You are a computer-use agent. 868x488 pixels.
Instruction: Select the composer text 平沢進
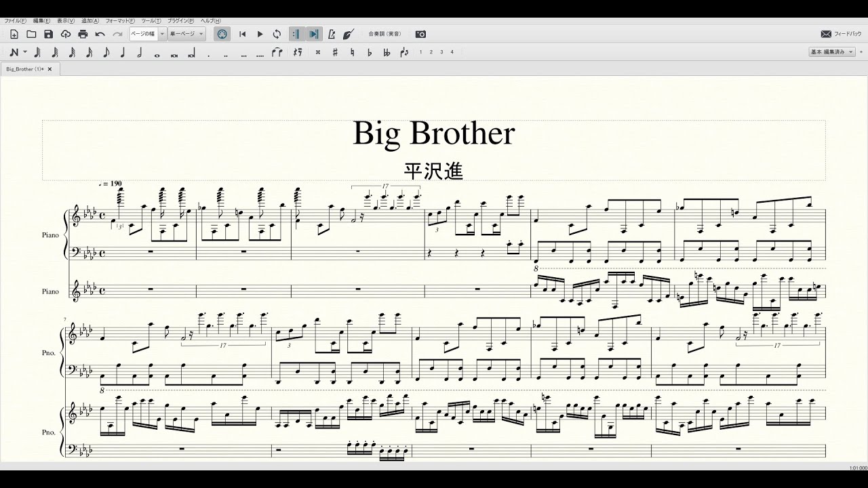433,171
